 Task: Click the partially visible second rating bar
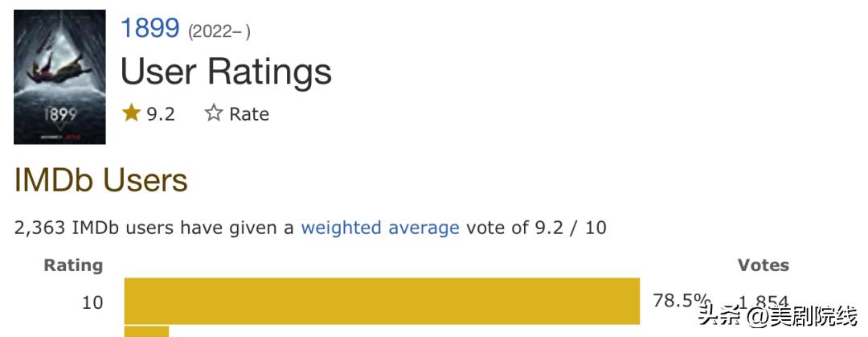coord(146,331)
